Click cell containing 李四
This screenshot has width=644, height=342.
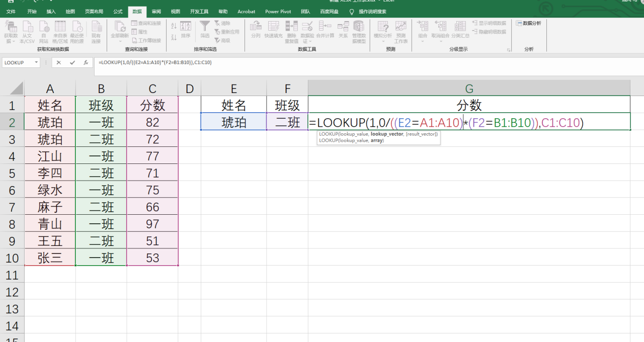click(50, 173)
